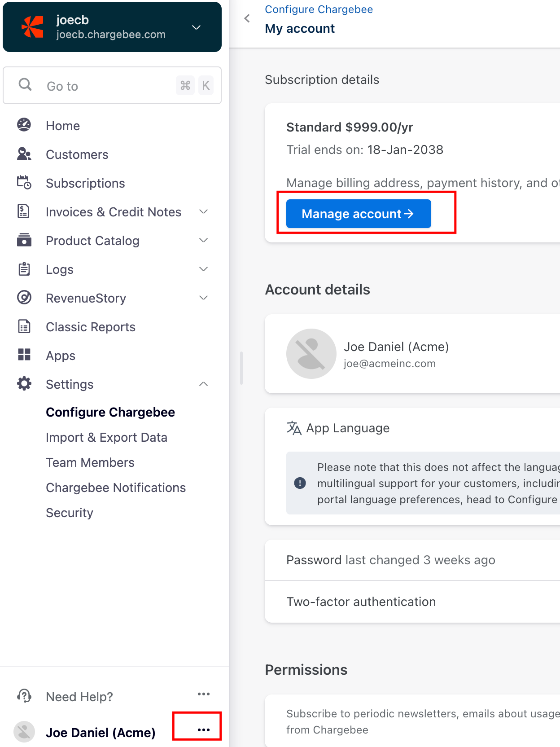Go to Import & Export Data
The width and height of the screenshot is (560, 747).
[x=106, y=437]
